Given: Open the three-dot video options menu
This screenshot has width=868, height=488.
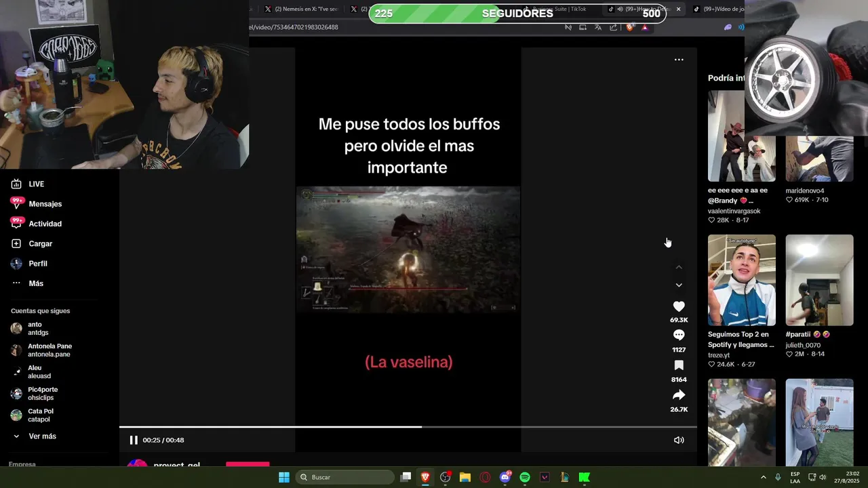Looking at the screenshot, I should pyautogui.click(x=679, y=60).
